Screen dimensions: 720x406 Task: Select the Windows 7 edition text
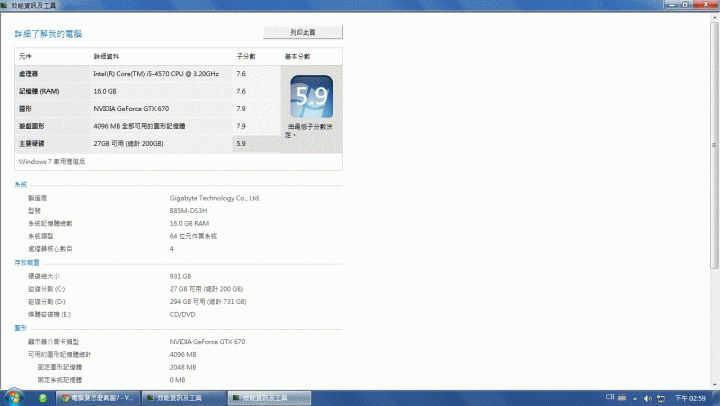52,162
